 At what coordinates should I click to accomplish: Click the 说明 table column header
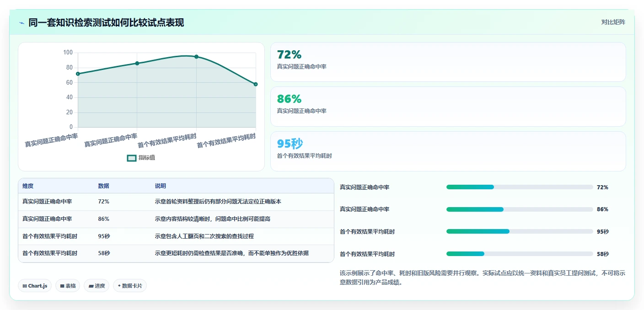pos(161,186)
